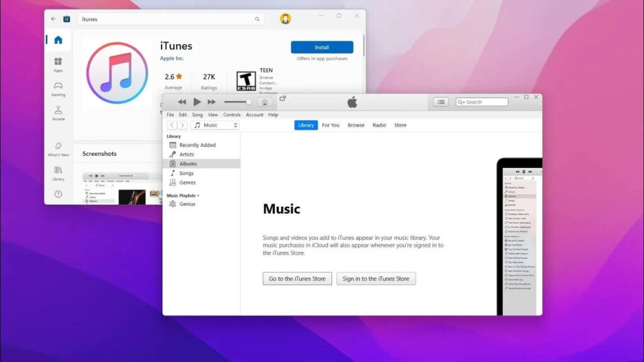Open the Apple Inc. publisher link
Screen dimensions: 644x362
click(172, 58)
